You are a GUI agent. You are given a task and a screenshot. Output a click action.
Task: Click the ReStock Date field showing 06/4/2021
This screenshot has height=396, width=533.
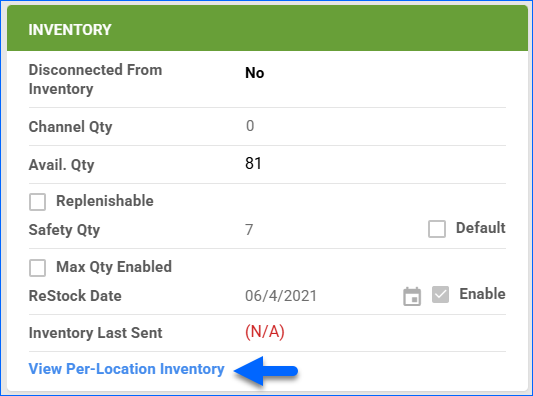[x=320, y=296]
